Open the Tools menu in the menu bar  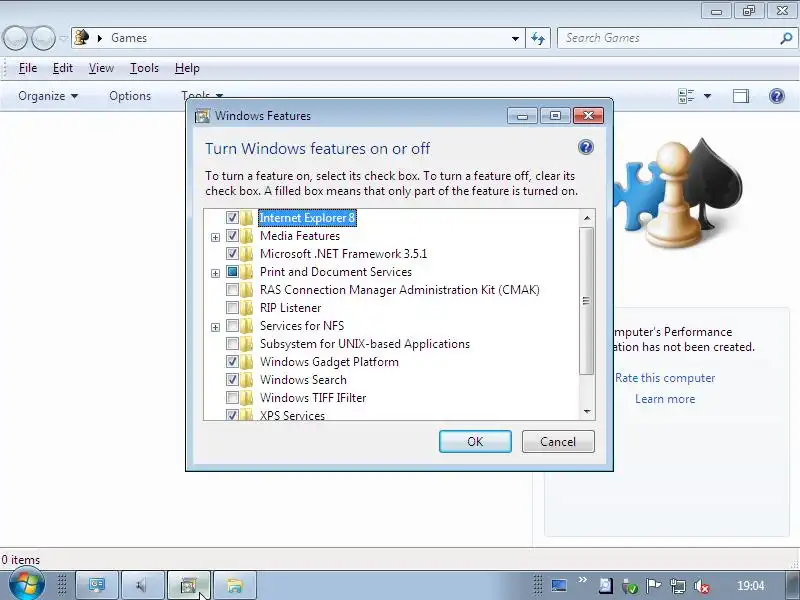[144, 68]
